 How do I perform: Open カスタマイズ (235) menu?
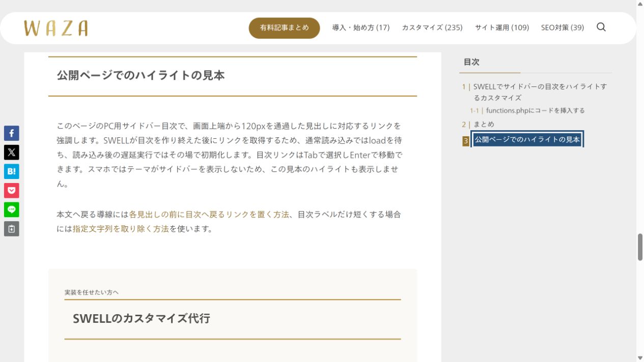click(x=432, y=28)
